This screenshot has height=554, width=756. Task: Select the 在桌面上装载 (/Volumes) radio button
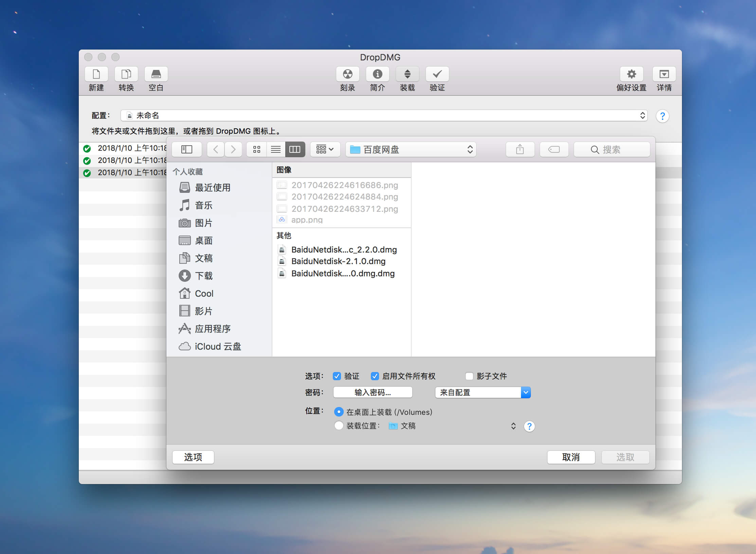[339, 412]
